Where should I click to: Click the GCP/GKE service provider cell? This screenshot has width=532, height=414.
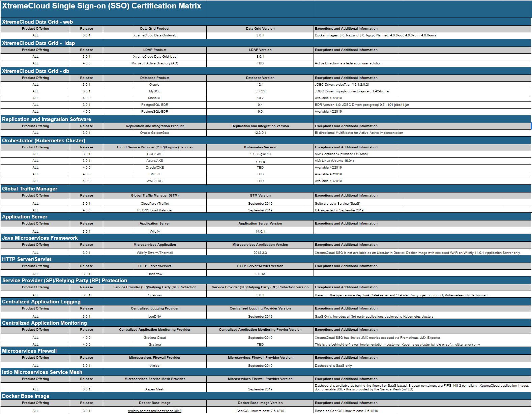[x=155, y=154]
